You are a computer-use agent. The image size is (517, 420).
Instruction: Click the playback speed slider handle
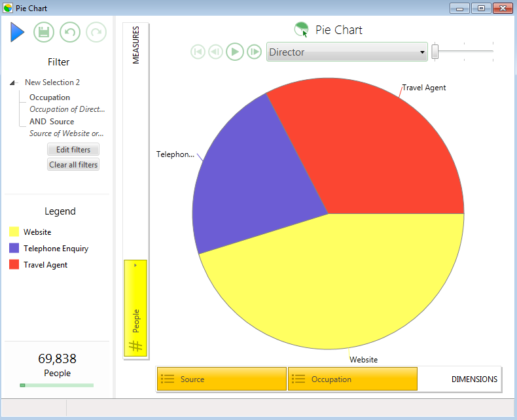pos(435,52)
